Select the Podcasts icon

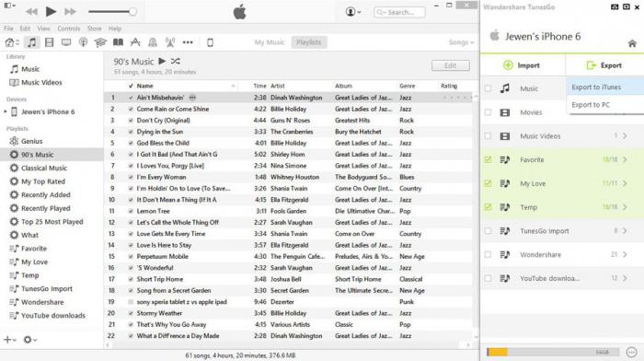point(84,42)
